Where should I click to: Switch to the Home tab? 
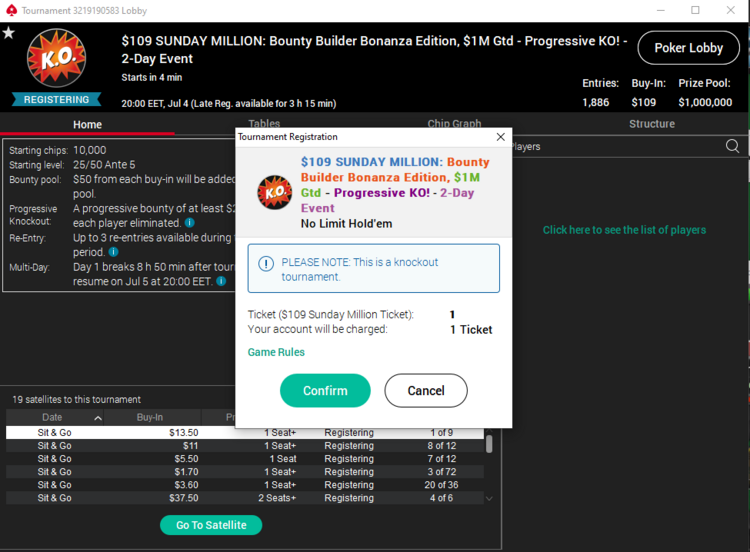[88, 124]
